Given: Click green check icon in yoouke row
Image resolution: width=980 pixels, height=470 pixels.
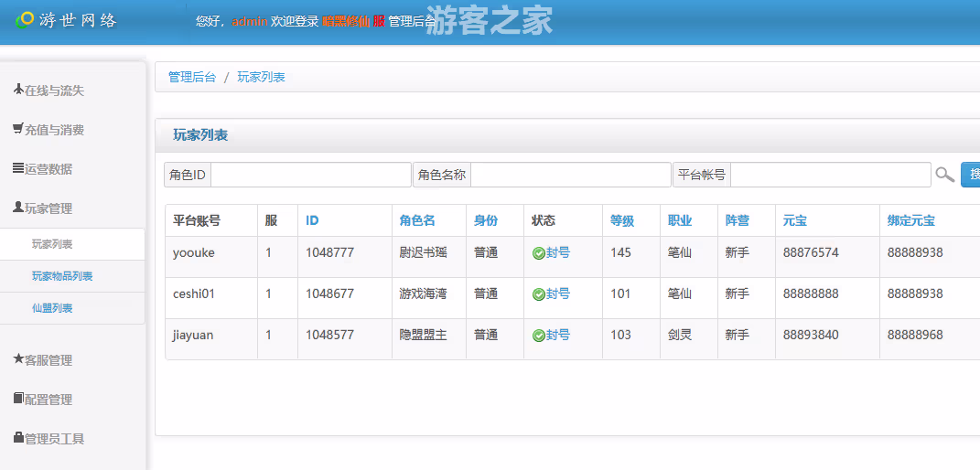Looking at the screenshot, I should point(538,253).
